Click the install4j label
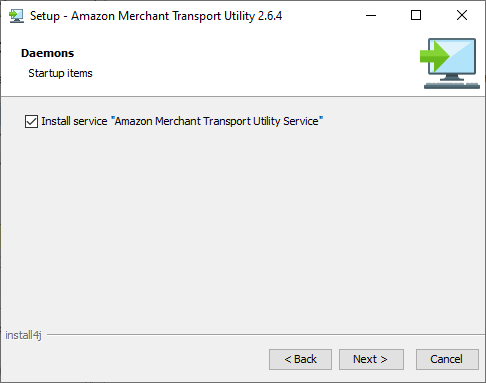 coord(23,335)
